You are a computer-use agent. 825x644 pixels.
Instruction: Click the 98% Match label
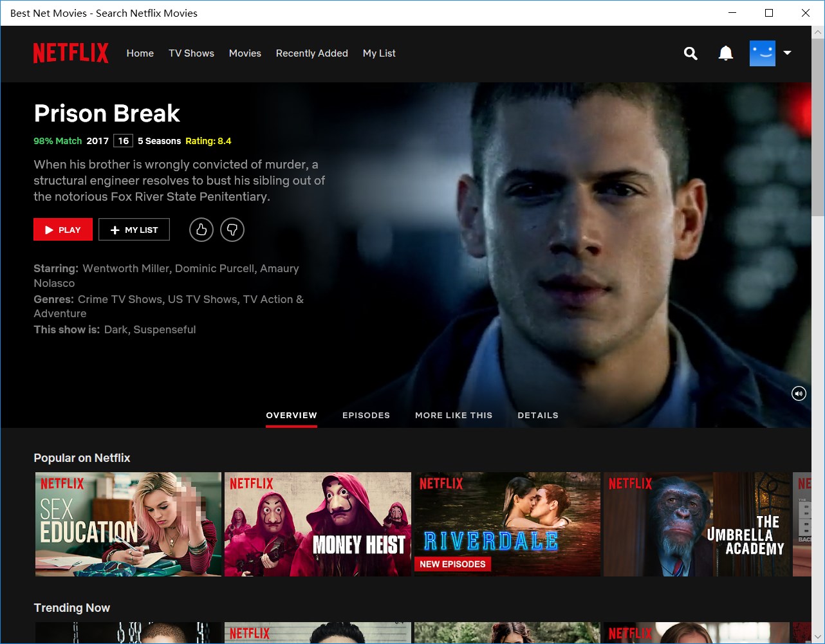coord(58,141)
